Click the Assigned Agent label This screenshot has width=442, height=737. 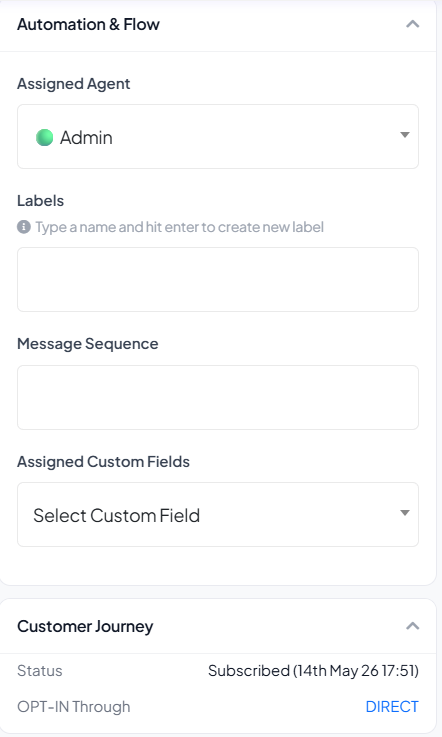pyautogui.click(x=74, y=84)
